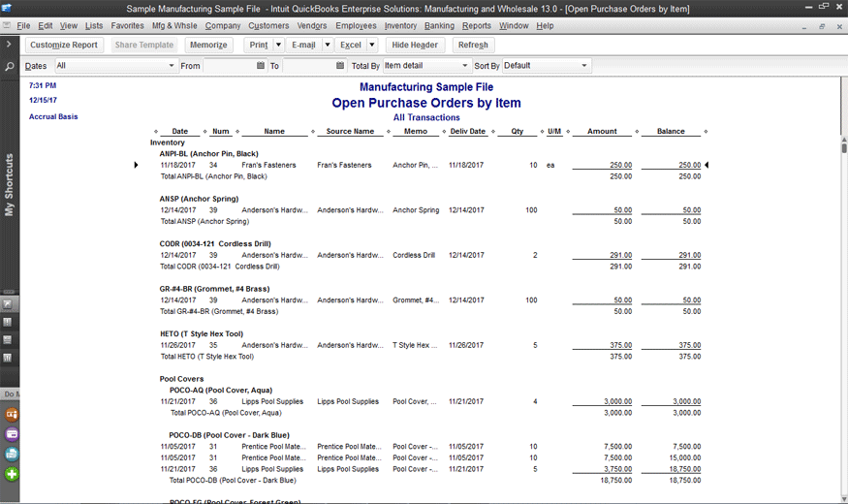The width and height of the screenshot is (848, 504).
Task: Expand the left sidebar with the arrow icon
Action: click(9, 45)
